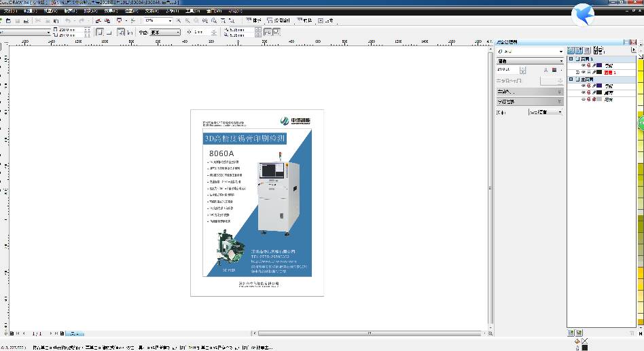Open the Text menu
Screen dimensions: 644x351
151,11
